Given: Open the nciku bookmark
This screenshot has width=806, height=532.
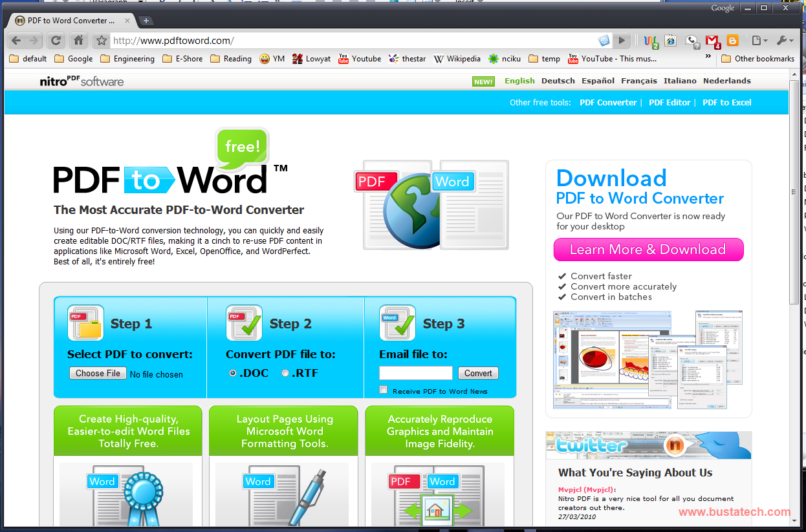Looking at the screenshot, I should tap(505, 59).
